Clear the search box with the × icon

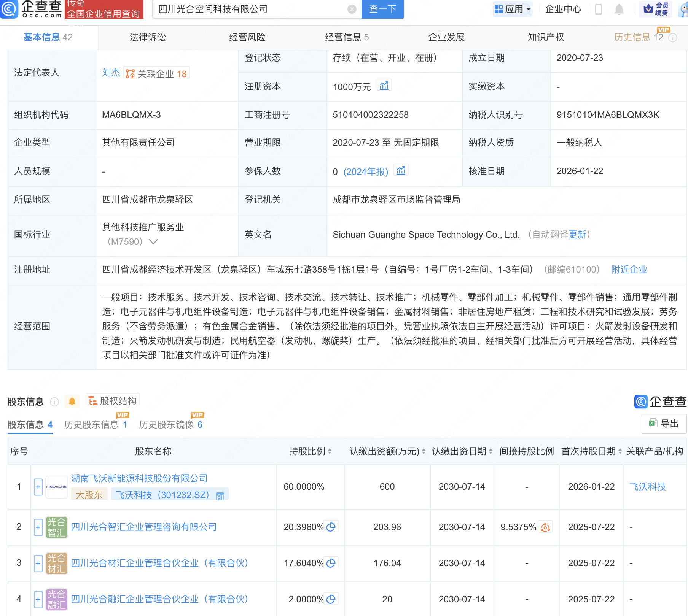(x=351, y=9)
